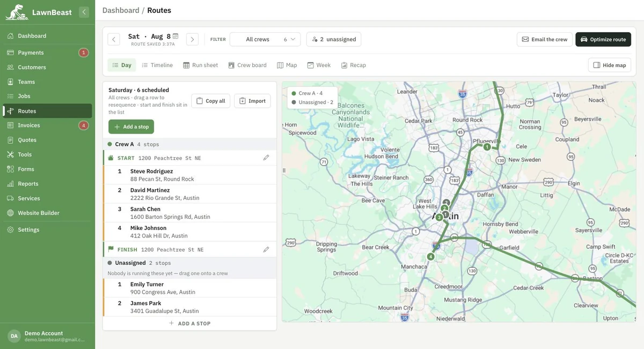Switch to the Day view tab
Screen dimensions: 644x349
click(122, 65)
